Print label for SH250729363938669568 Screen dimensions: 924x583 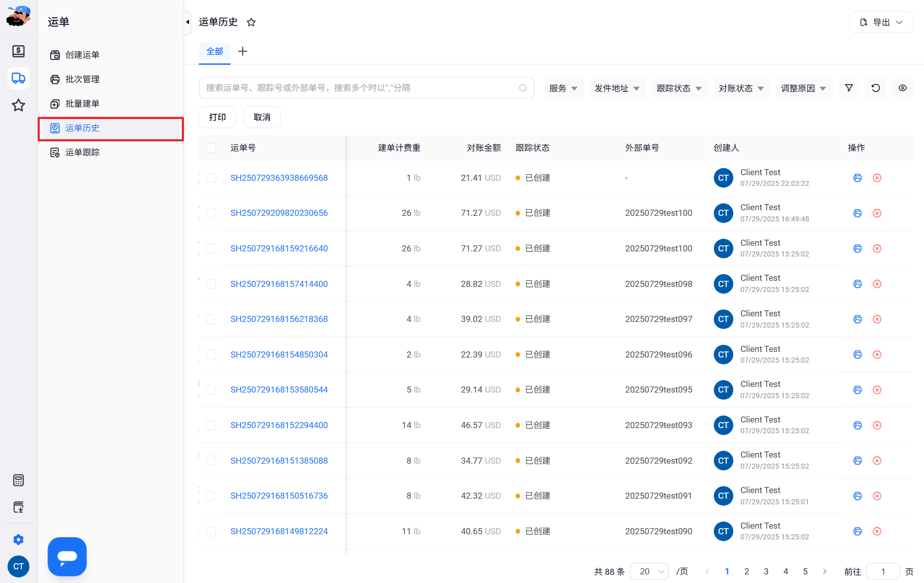click(857, 178)
